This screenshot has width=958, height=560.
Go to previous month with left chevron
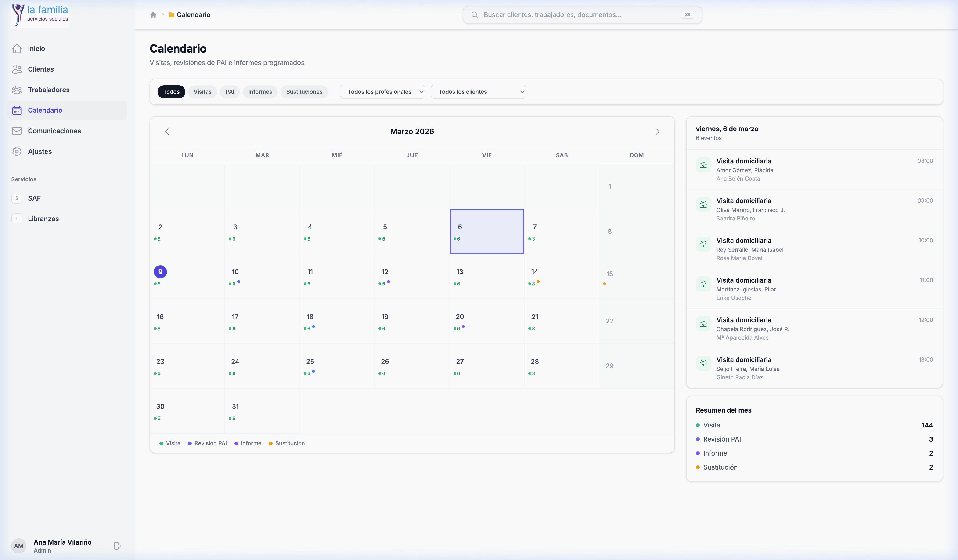pyautogui.click(x=167, y=132)
